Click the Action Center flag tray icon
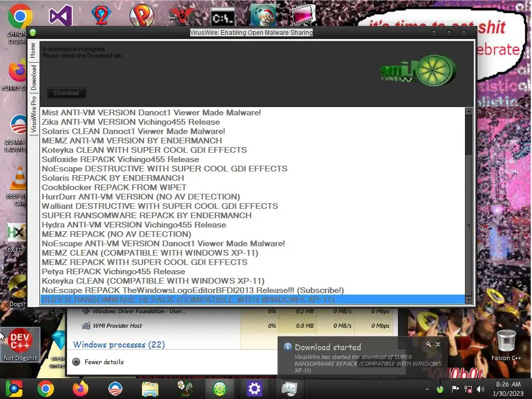The height and width of the screenshot is (399, 532). click(x=455, y=389)
